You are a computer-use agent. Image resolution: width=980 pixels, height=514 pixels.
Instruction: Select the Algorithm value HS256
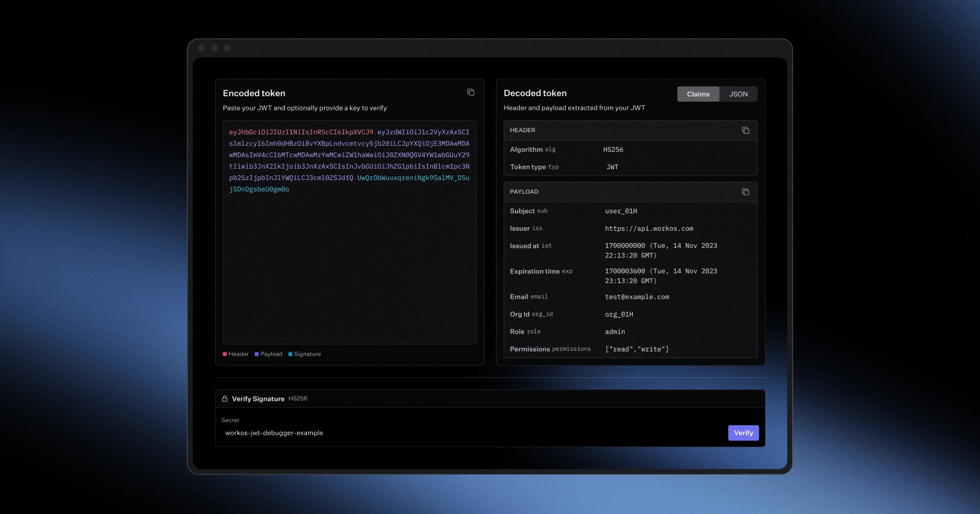tap(613, 149)
